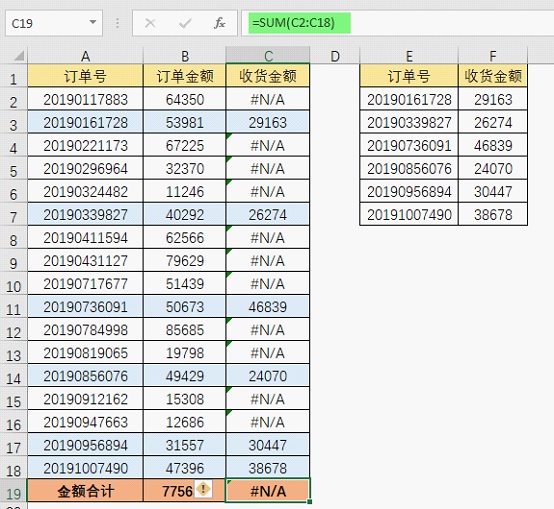
Task: Select cell A10 containing 20190717677
Action: [x=86, y=284]
